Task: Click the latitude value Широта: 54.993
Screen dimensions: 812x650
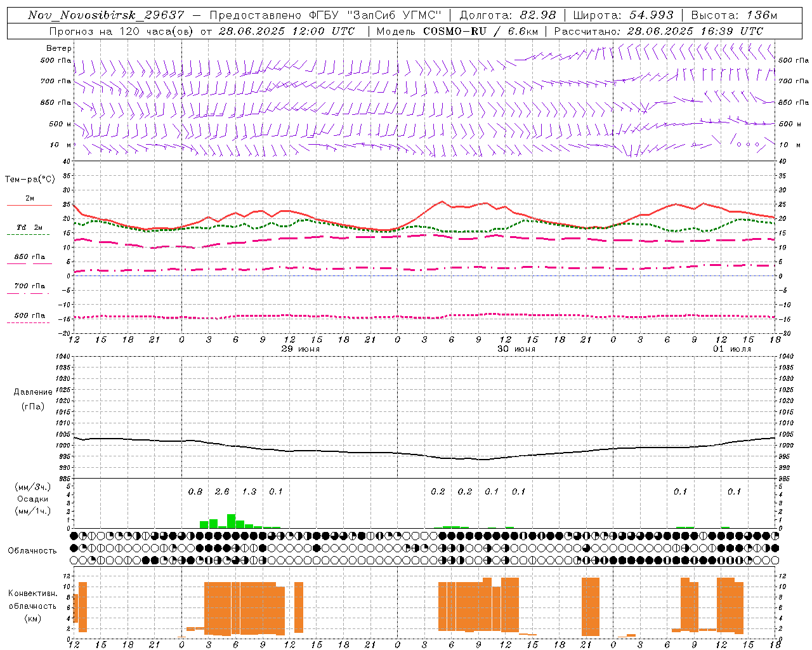Action: (623, 15)
